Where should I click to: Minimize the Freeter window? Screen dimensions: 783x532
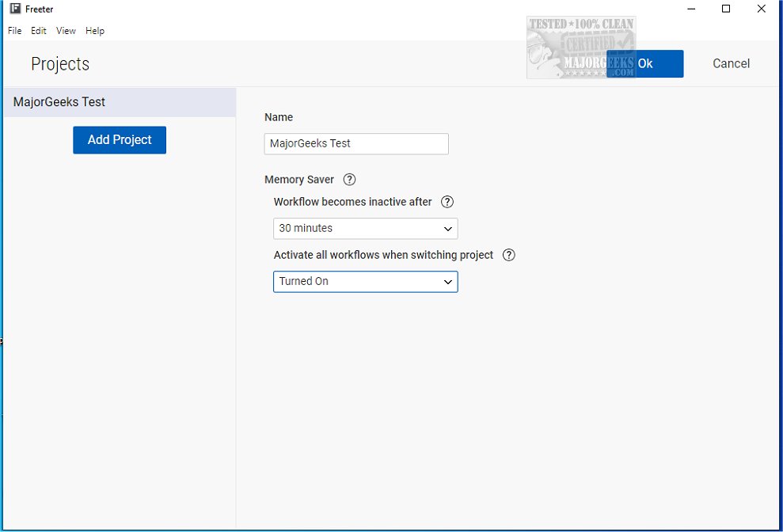click(x=691, y=9)
